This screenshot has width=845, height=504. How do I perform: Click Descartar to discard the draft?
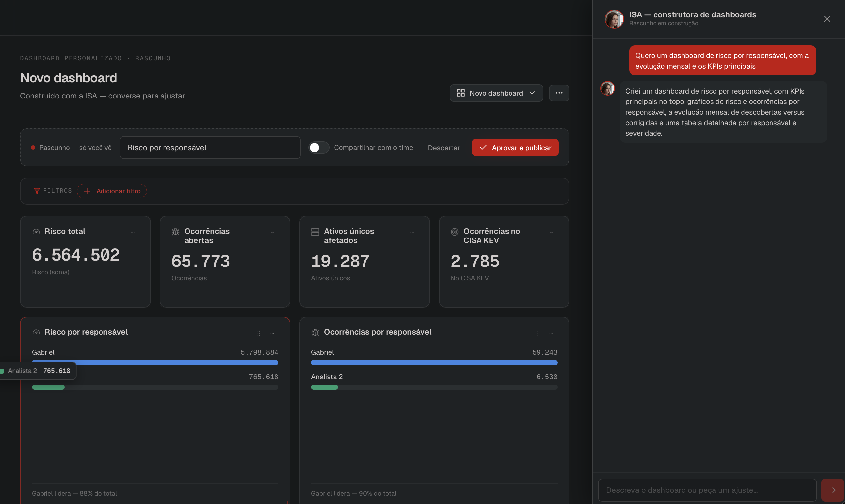coord(444,148)
